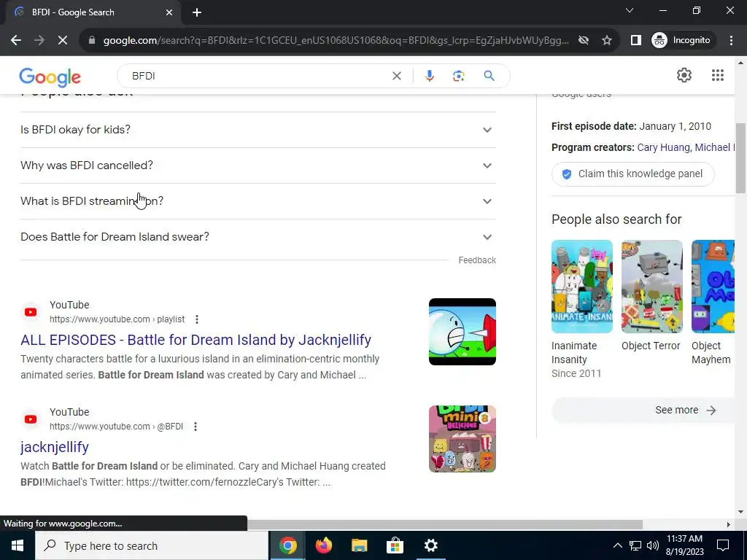
Task: Click inside the BFDI search field
Action: click(x=258, y=76)
